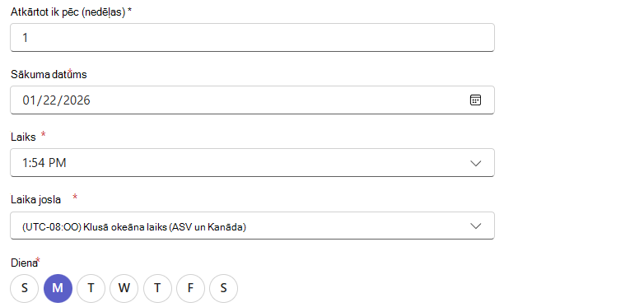Expand the Laiks time dropdown chevron

476,163
